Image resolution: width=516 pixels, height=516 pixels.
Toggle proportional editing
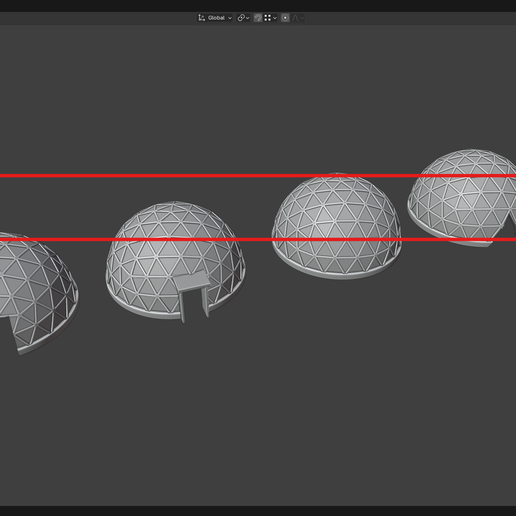(285, 18)
